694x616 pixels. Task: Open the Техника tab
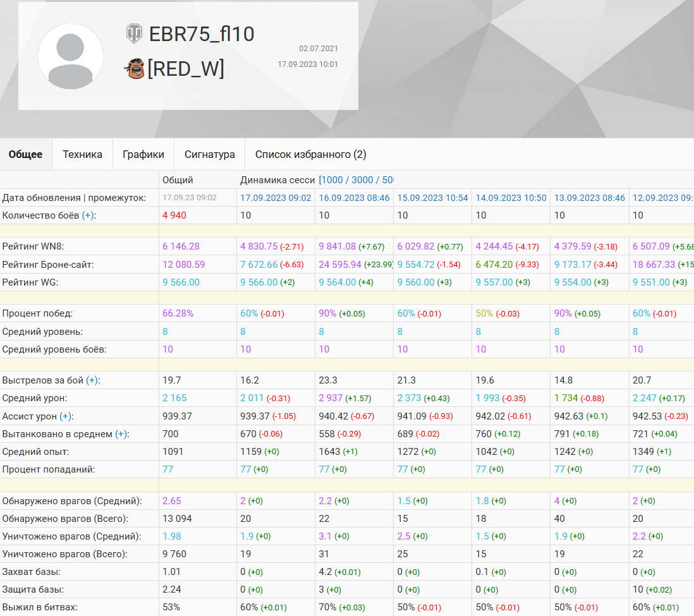point(82,154)
